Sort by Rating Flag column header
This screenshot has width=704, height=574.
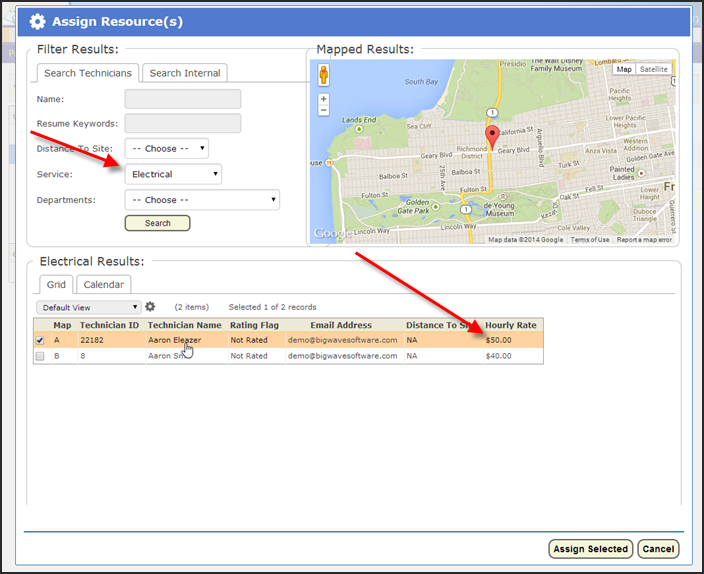pyautogui.click(x=255, y=325)
